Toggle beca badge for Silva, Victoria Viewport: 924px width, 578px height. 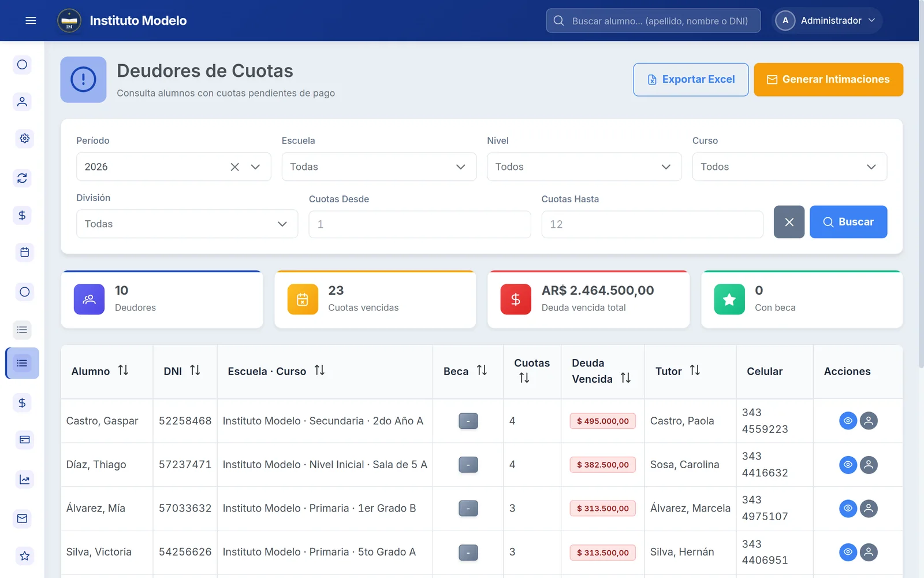point(468,553)
